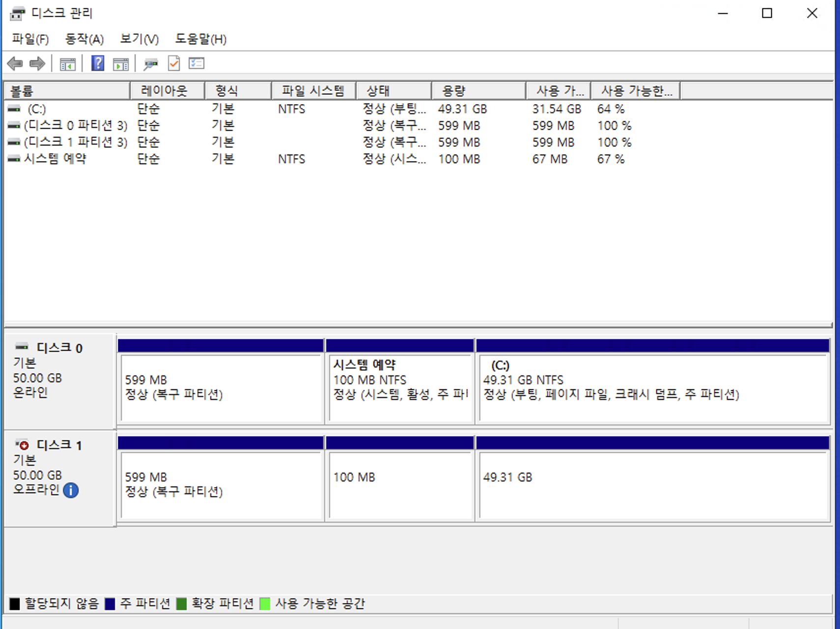Open the 파일(F) menu
Screen dimensions: 840x629
(x=30, y=39)
